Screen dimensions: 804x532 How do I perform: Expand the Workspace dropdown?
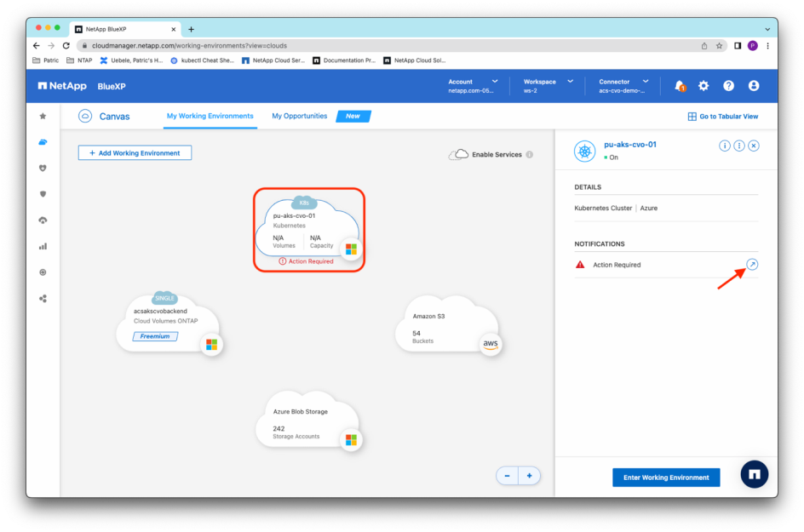548,86
